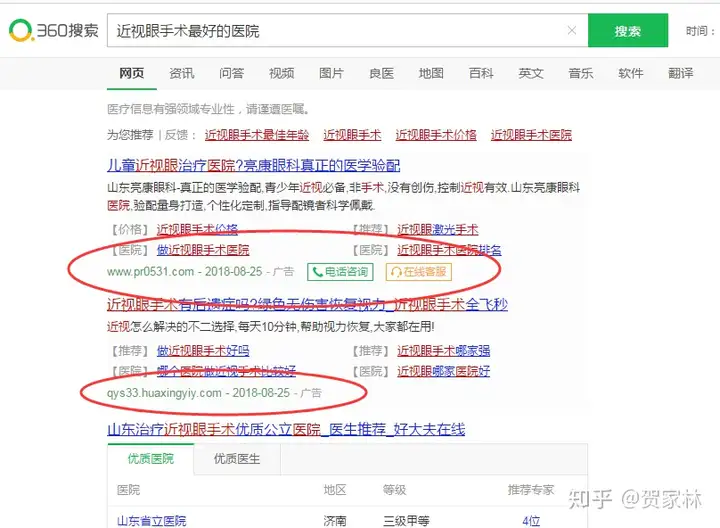
Task: Open result 近视眼手术有后遗症吗
Action: coord(307,304)
